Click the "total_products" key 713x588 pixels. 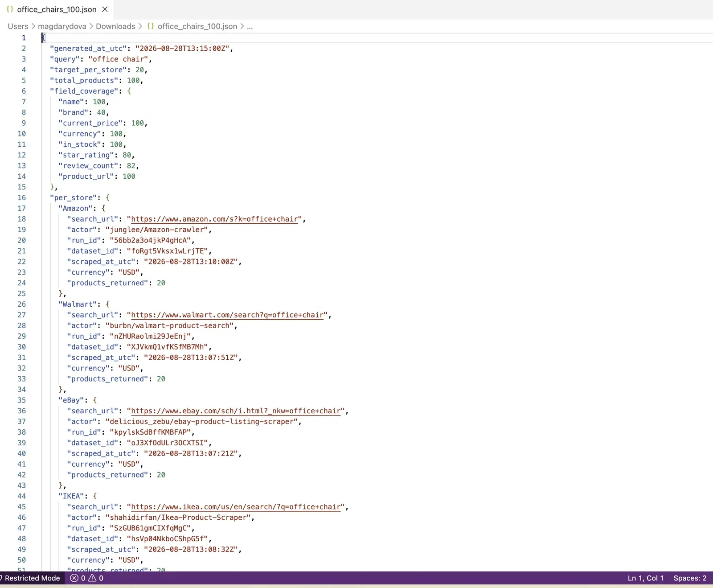click(84, 80)
